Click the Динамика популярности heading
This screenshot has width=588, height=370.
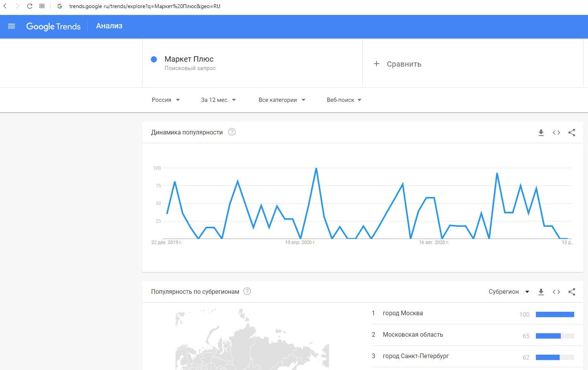187,133
